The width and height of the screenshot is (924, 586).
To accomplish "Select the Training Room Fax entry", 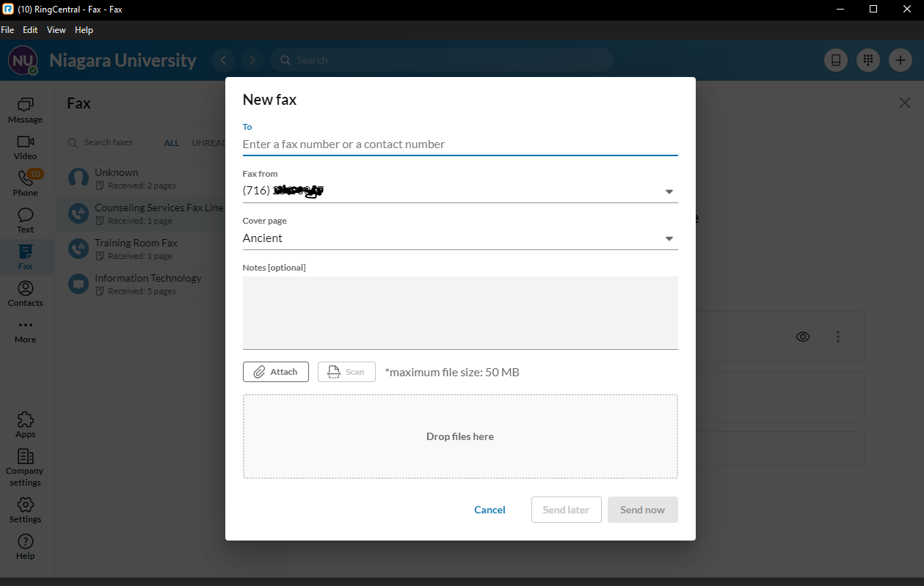I will (140, 248).
